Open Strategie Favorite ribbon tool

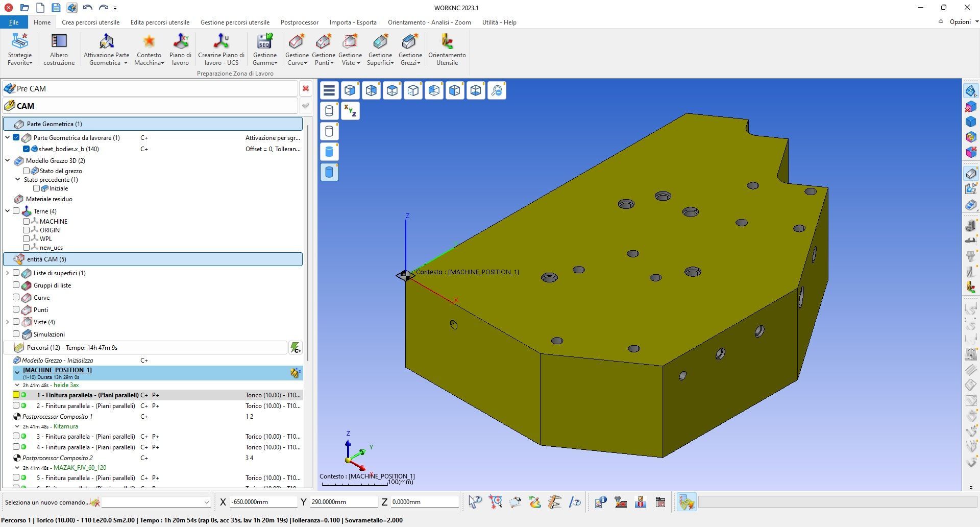point(20,50)
